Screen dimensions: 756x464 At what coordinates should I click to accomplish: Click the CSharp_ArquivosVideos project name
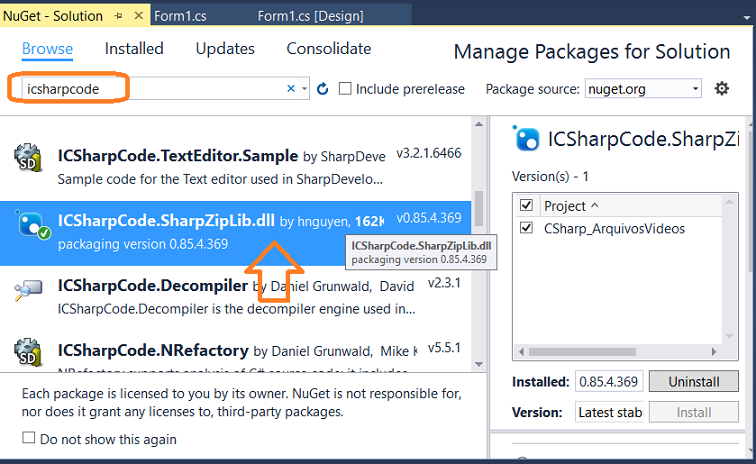click(614, 228)
